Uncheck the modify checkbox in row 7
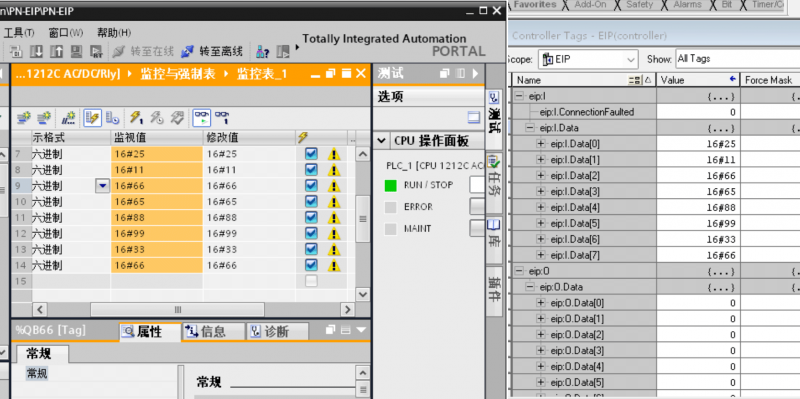 coord(311,154)
